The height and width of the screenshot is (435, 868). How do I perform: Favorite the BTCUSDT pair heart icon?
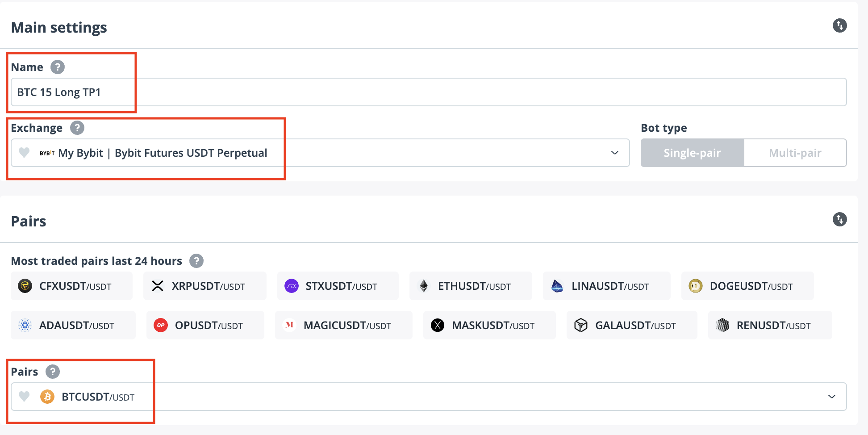tap(24, 397)
